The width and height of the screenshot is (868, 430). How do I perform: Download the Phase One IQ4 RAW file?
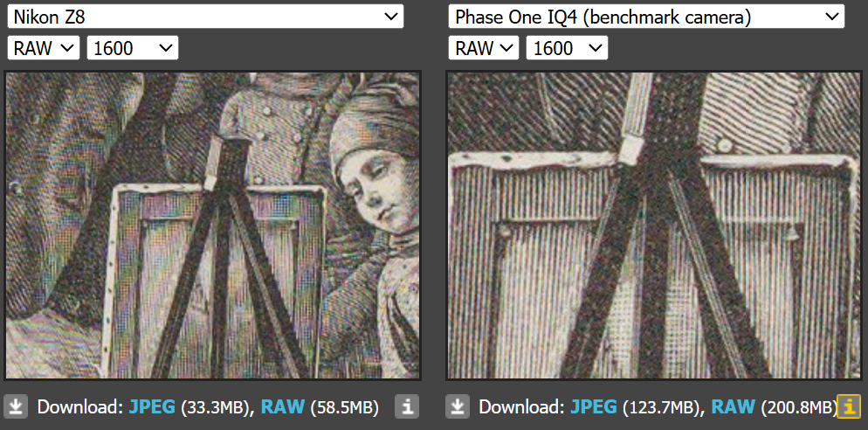click(x=733, y=407)
